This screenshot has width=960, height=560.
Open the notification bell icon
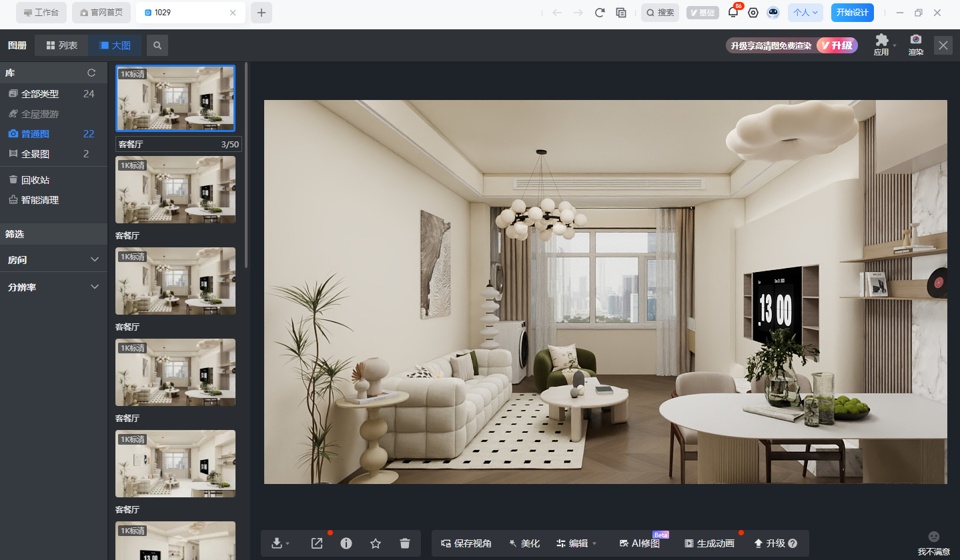[x=733, y=13]
